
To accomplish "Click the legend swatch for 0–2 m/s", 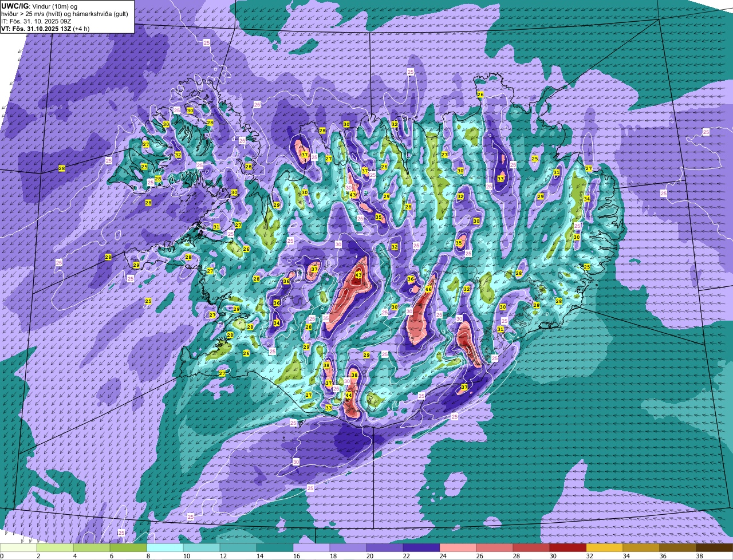I will pos(18,547).
